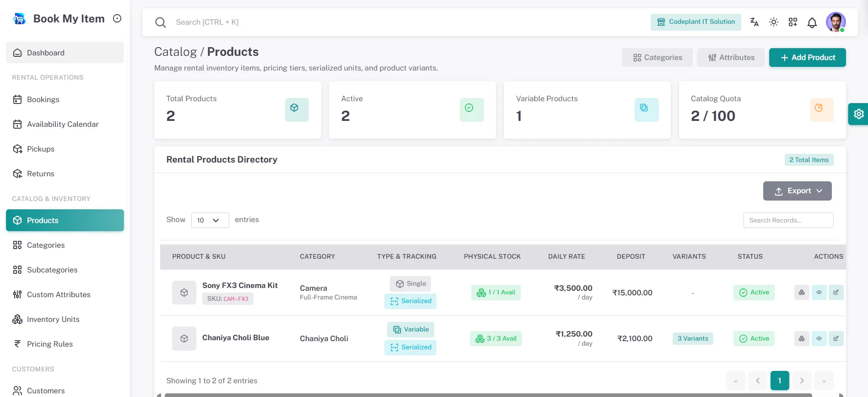Viewport: 868px width, 397px height.
Task: Click the horizontal table scrollbar
Action: 488,395
